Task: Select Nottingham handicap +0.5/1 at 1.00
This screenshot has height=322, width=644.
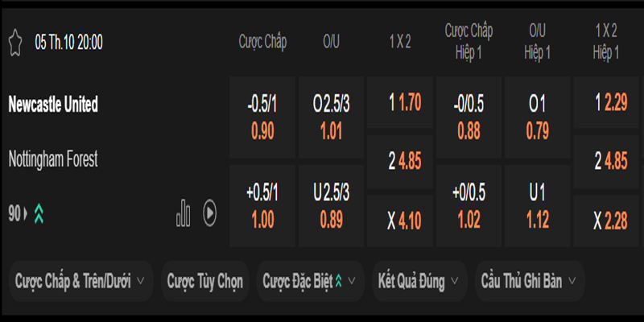Action: click(262, 206)
